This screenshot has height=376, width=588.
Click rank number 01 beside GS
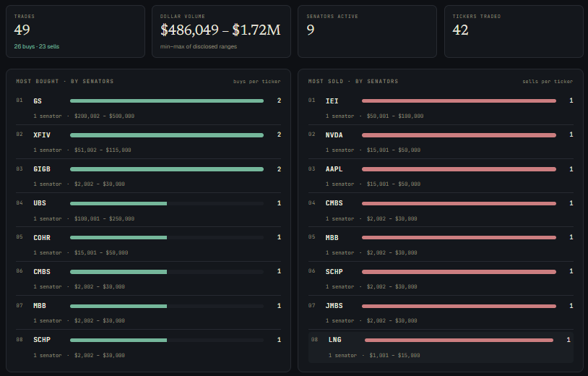[20, 101]
